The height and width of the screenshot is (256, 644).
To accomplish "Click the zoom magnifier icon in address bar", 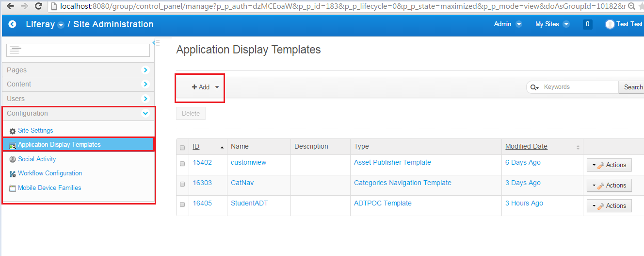I will coord(631,6).
